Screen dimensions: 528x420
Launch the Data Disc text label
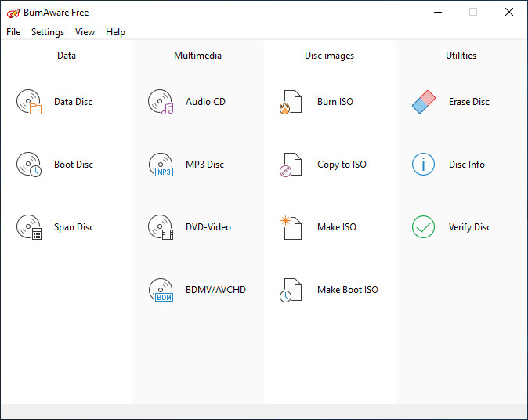tap(73, 102)
